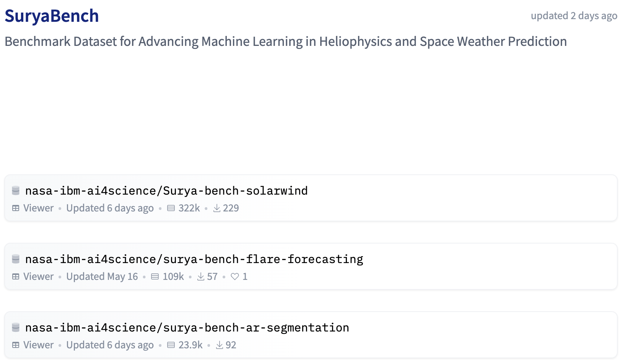Click the rows icon next to 109k

pos(155,276)
